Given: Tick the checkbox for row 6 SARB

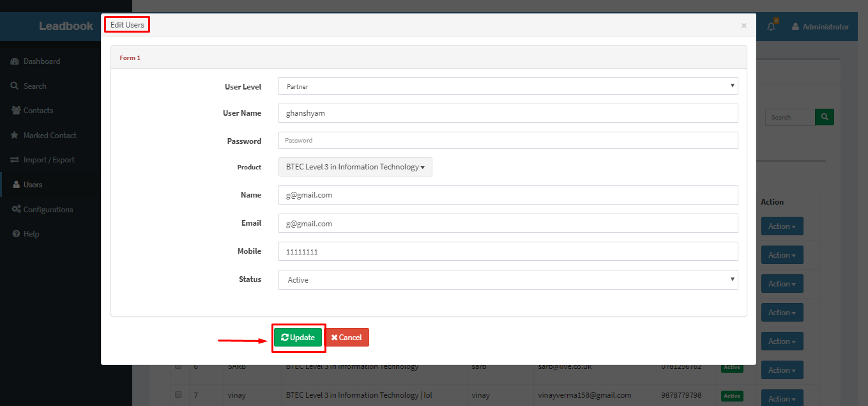Looking at the screenshot, I should tap(178, 366).
